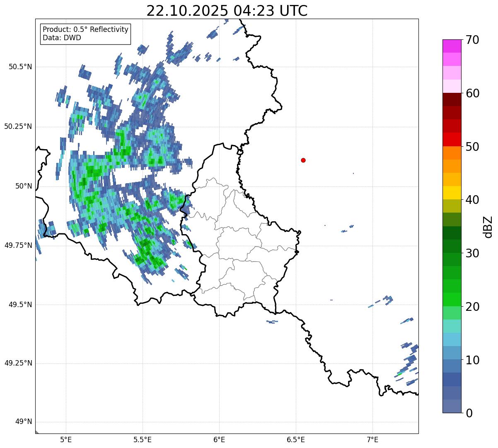Click the colorbar tick label 0
This screenshot has height=448, width=498.
pyautogui.click(x=469, y=413)
